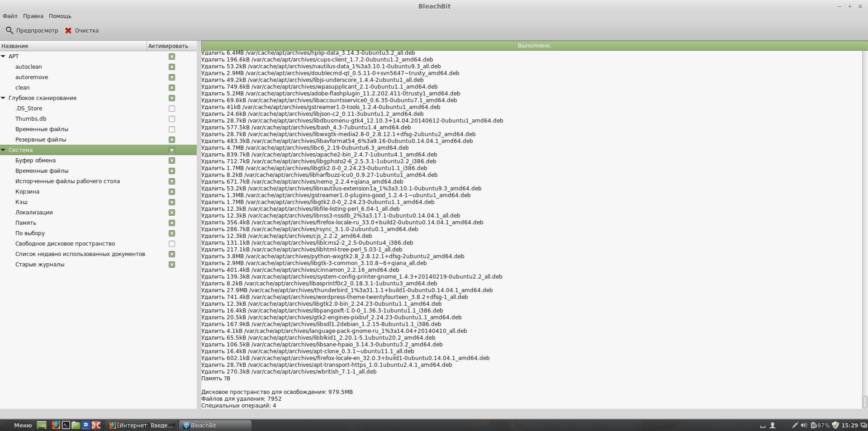Open the keyboard tray icon left of user applet
Image resolution: width=868 pixels, height=431 pixels.
(x=762, y=426)
